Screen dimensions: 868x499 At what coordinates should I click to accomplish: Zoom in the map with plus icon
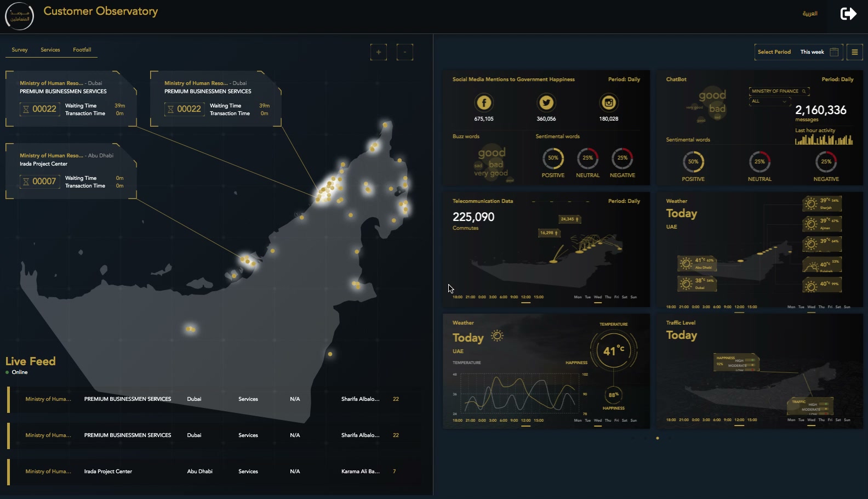coord(378,52)
